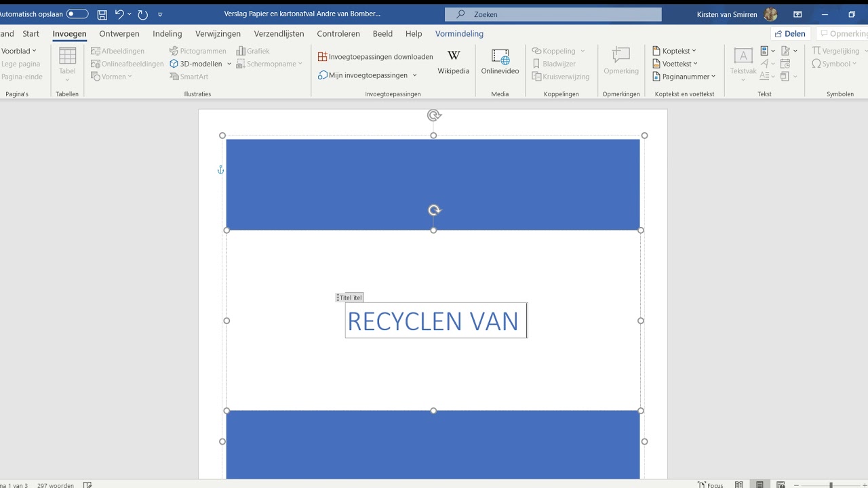Click the zoom slider in status bar
Screen dimensions: 868x488
point(831,485)
